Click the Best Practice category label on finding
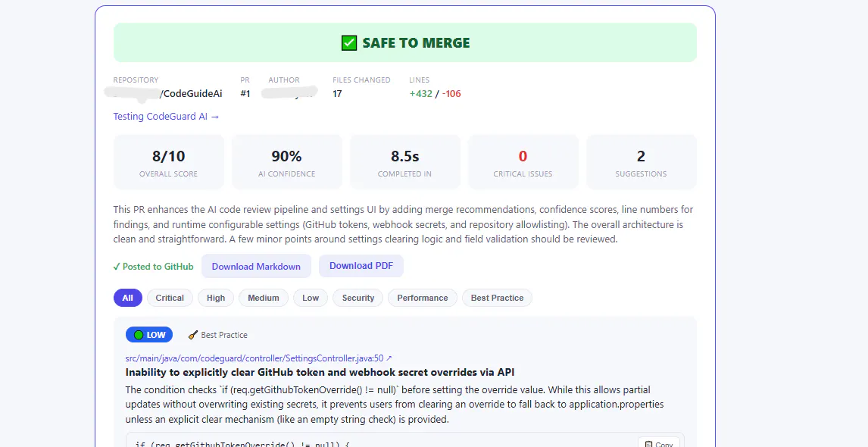This screenshot has width=868, height=447. click(224, 335)
